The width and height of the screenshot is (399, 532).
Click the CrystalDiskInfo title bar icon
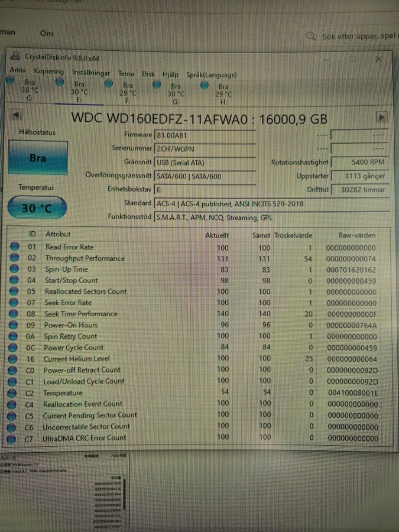[15, 56]
